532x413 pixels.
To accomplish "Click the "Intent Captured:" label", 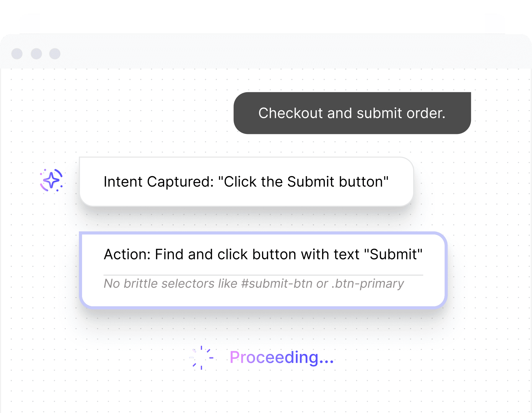I will pos(159,182).
